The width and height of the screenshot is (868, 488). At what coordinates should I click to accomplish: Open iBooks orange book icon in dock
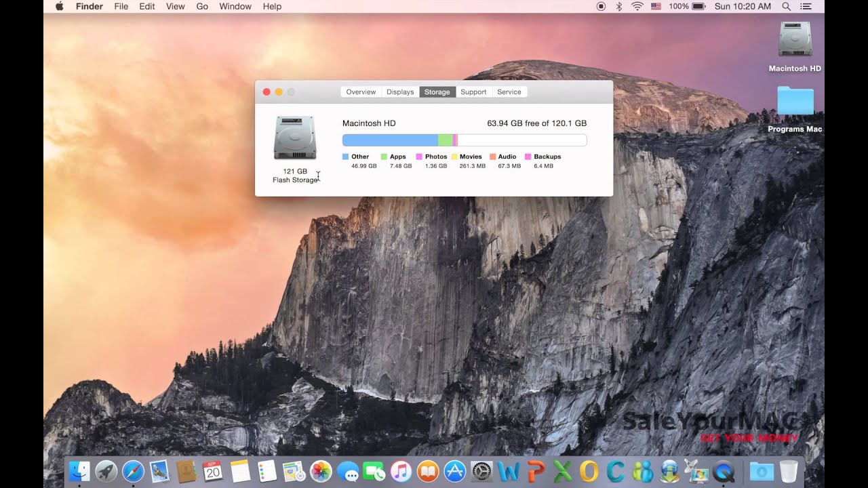click(x=428, y=471)
